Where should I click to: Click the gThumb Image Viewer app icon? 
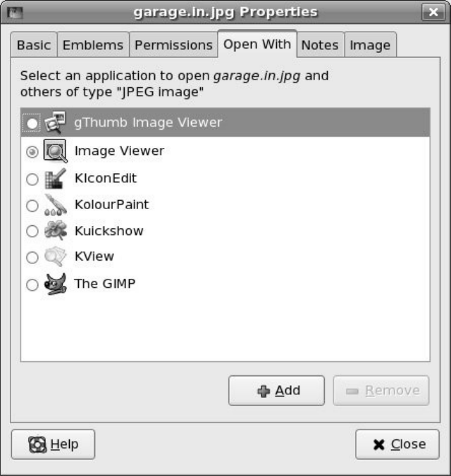55,123
